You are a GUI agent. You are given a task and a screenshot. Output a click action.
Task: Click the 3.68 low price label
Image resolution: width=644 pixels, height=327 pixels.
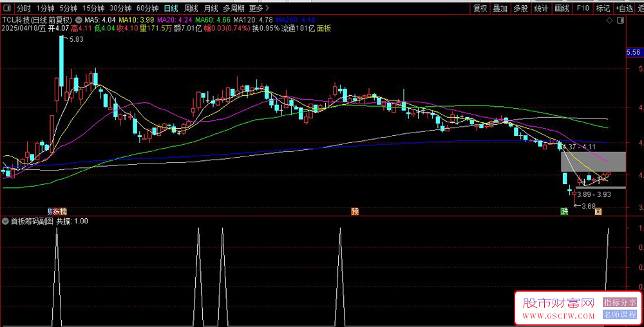pos(589,207)
